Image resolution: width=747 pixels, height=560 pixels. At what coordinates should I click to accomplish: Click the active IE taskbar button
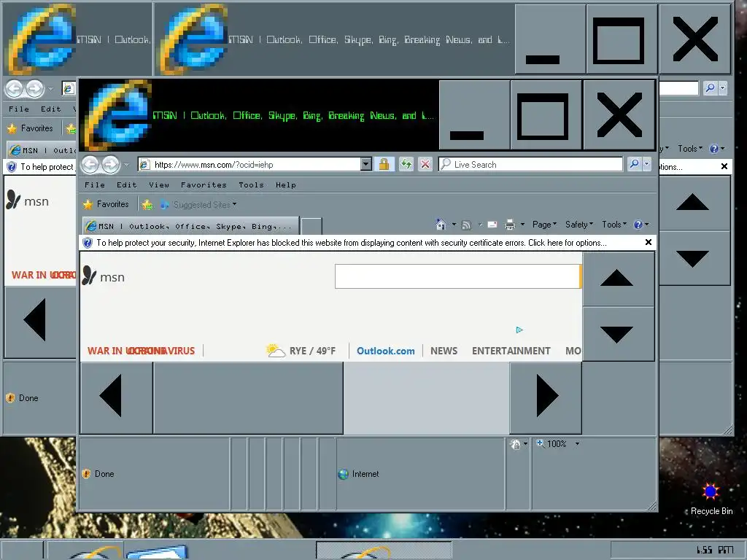[384, 551]
